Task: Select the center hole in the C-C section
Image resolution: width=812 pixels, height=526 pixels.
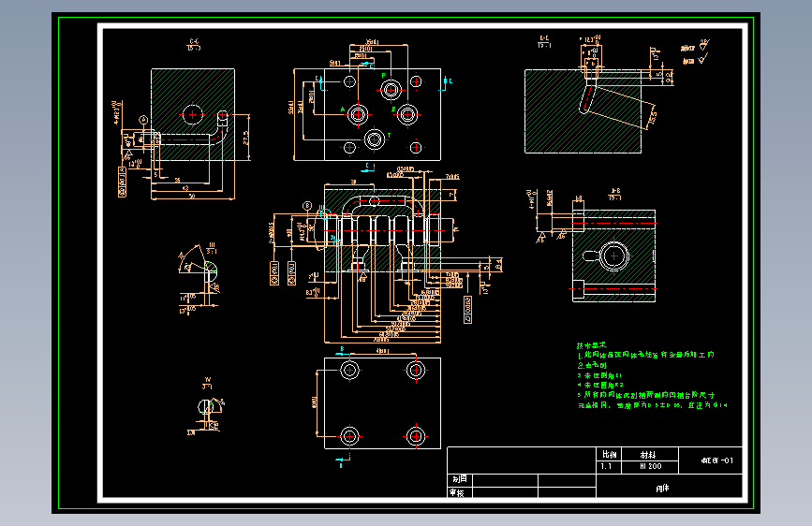Action: [x=193, y=114]
